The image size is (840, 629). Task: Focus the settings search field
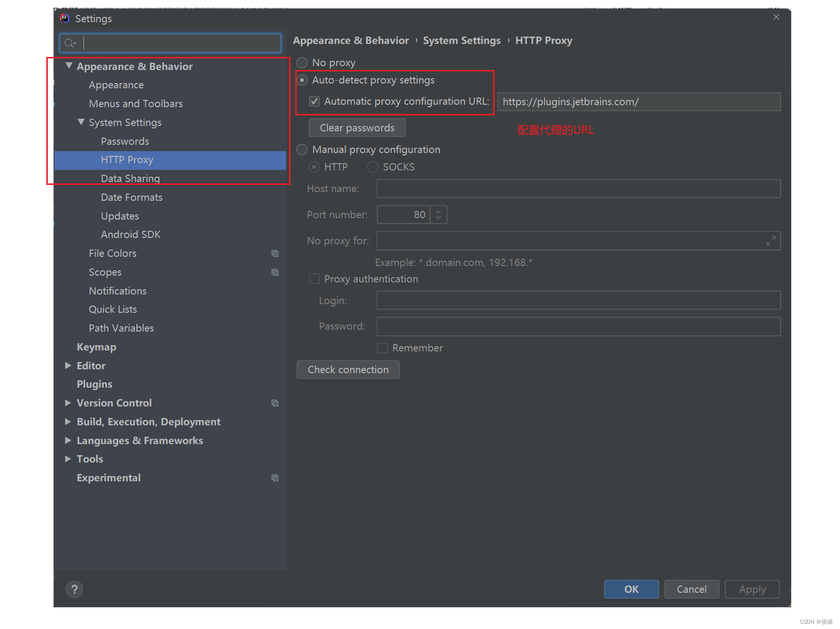[170, 43]
